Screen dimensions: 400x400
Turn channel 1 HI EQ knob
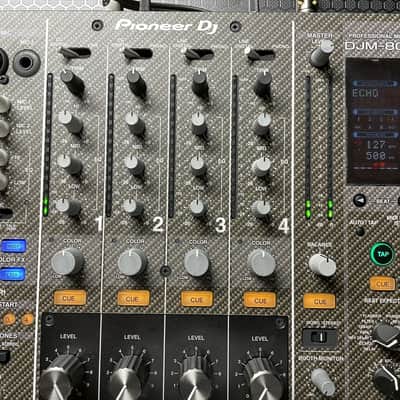(x=70, y=122)
